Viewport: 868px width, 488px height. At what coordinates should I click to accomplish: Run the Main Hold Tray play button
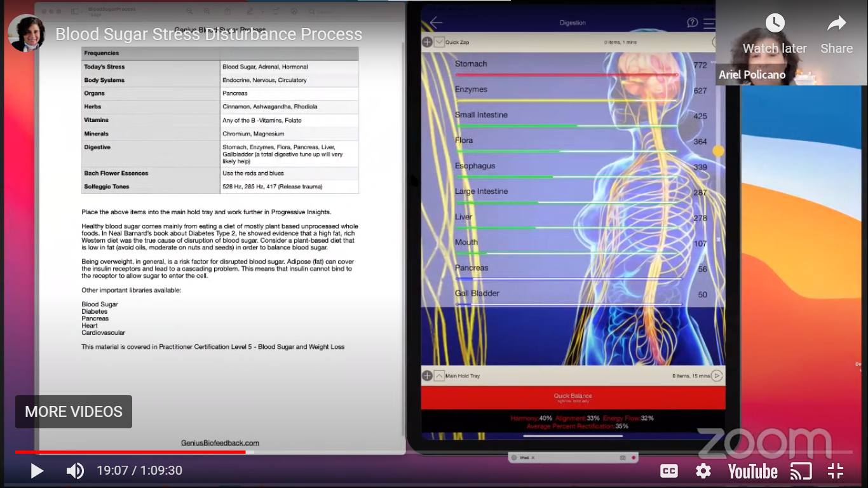[717, 376]
